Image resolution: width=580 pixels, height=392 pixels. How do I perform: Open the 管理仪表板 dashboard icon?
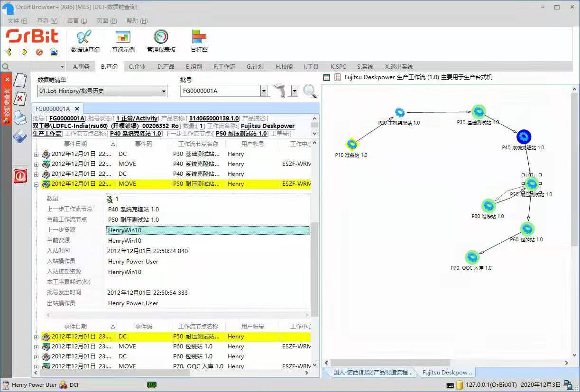pyautogui.click(x=161, y=40)
